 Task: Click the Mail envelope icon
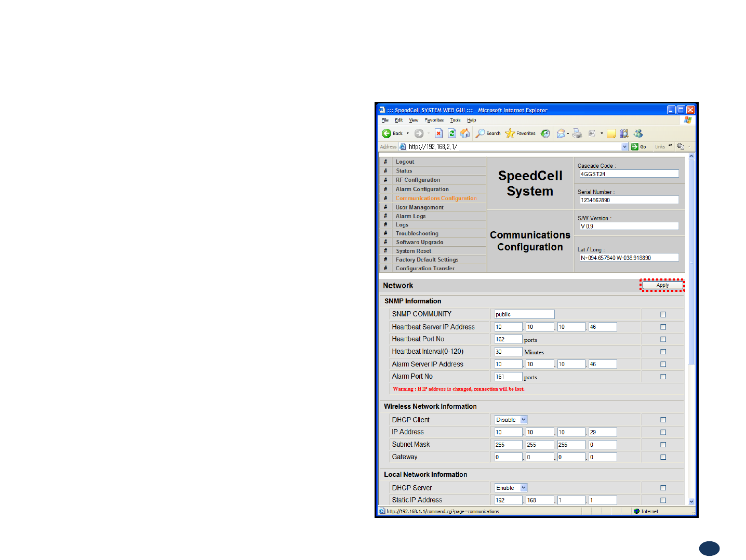tap(561, 134)
